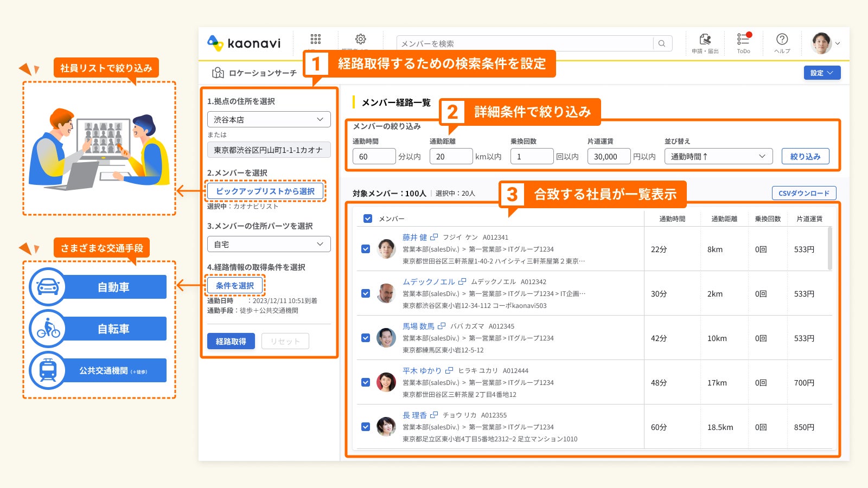Viewport: 868px width, 488px height.
Task: Uncheck the checkbox for 平木 ゆかり
Action: (x=366, y=382)
